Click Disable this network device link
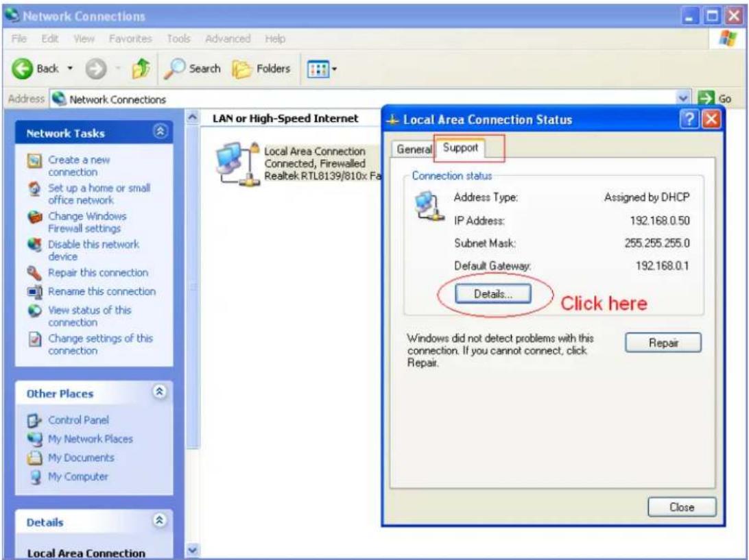This screenshot has width=749, height=560. pos(93,251)
